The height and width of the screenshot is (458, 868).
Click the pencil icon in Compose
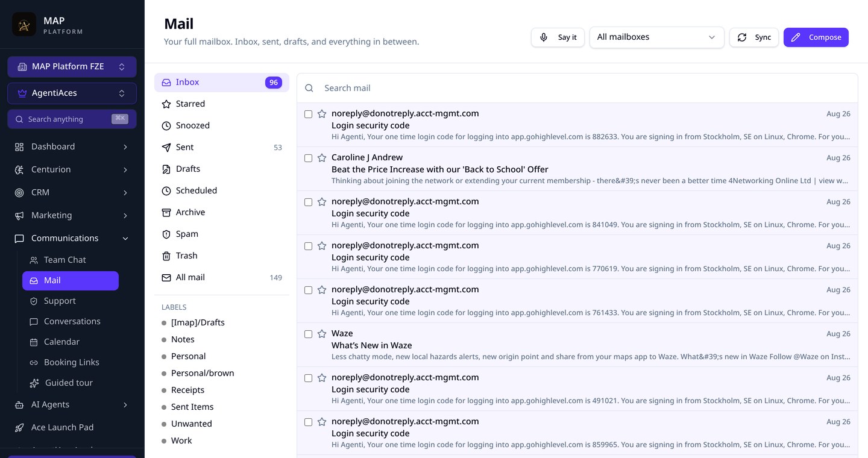tap(796, 37)
